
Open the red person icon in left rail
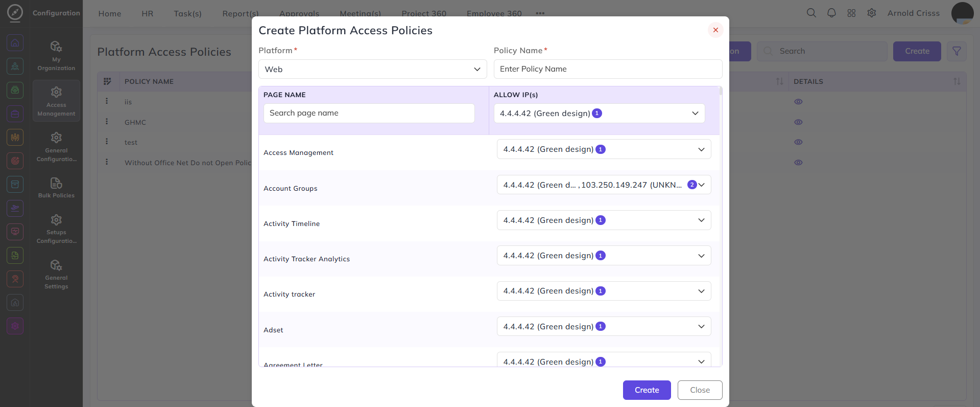pyautogui.click(x=15, y=279)
